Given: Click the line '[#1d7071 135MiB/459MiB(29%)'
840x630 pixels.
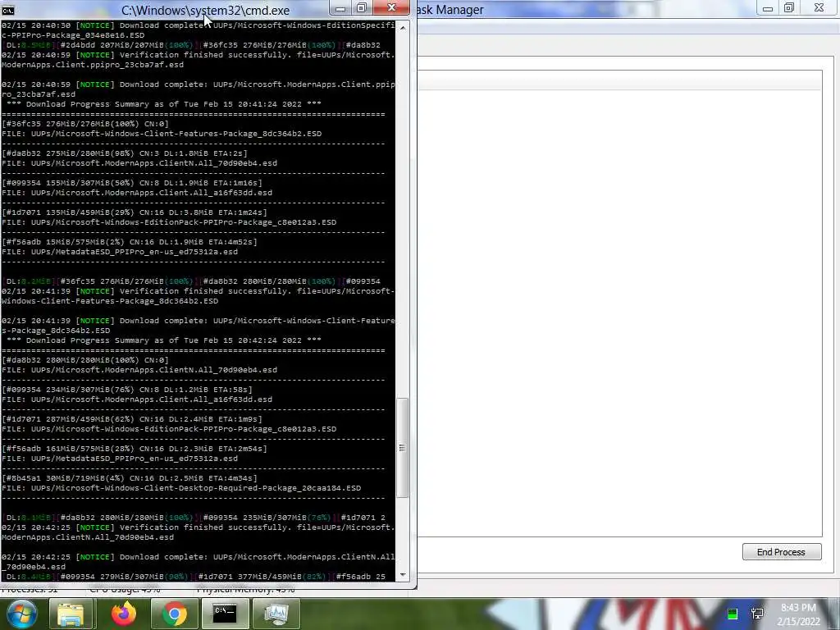Looking at the screenshot, I should click(x=135, y=212).
